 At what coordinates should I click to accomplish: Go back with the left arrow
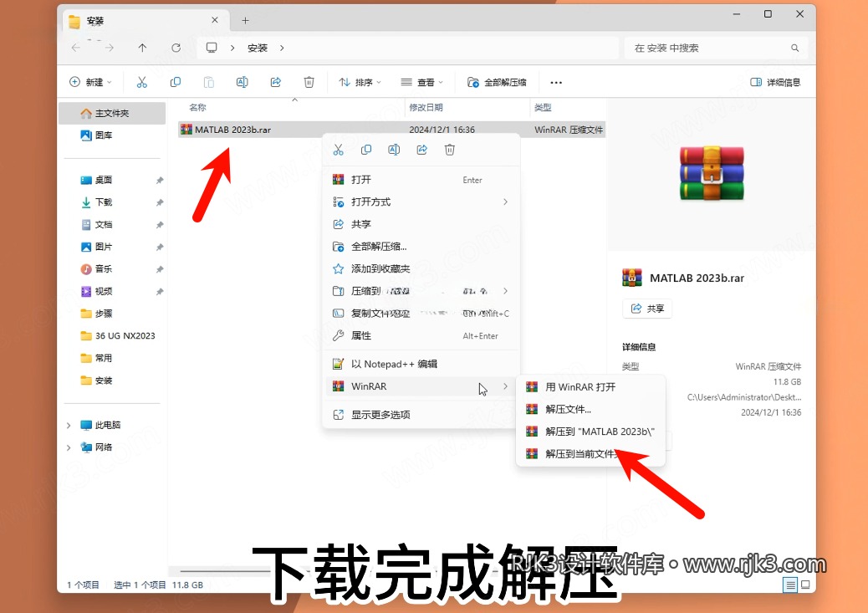pos(76,49)
